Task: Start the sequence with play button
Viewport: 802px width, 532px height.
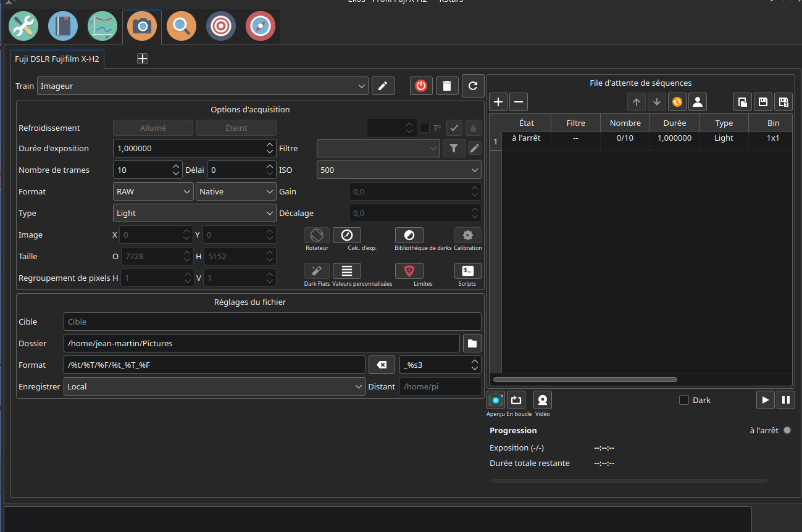Action: 765,400
